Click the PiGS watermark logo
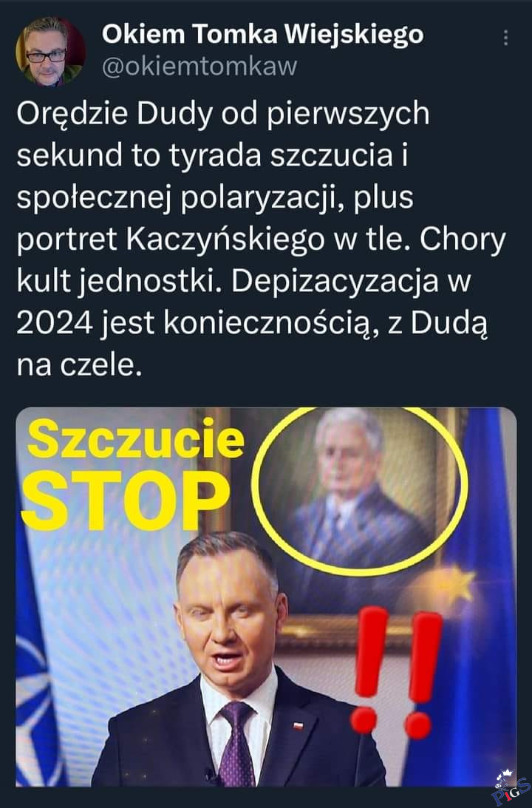Image resolution: width=532 pixels, height=808 pixels. [510, 789]
